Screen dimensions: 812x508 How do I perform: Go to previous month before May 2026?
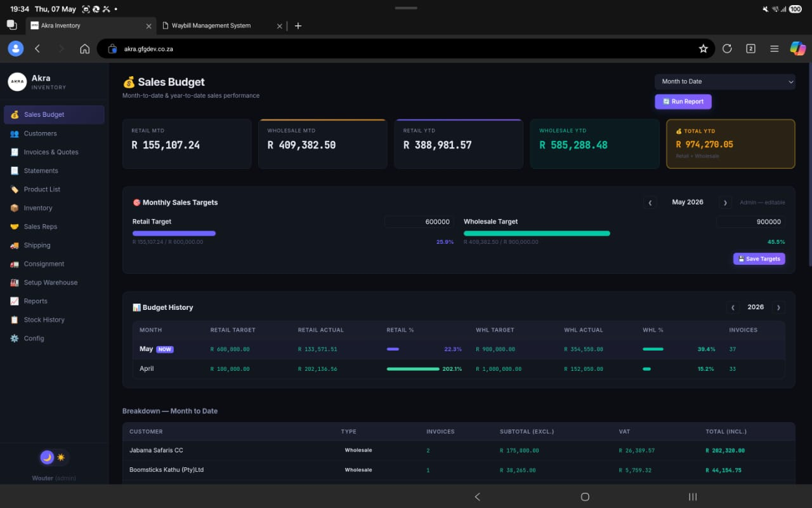point(650,203)
